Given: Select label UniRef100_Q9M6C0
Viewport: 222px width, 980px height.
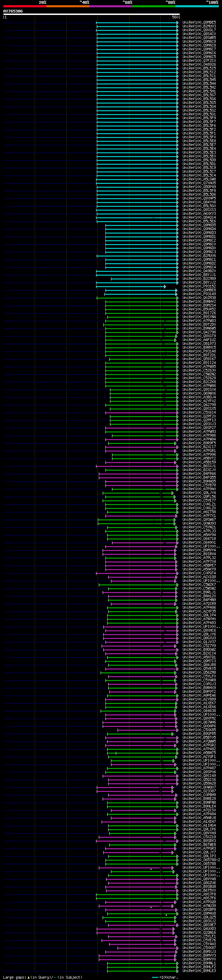Looking at the screenshot, I should tap(199, 244).
